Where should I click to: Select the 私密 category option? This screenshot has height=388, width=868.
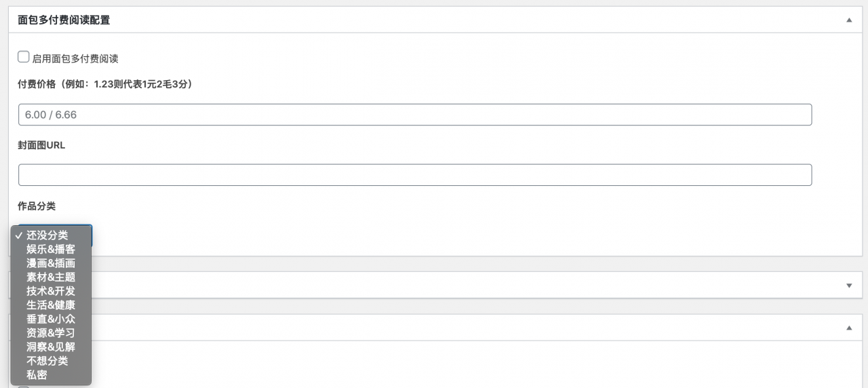tap(37, 374)
